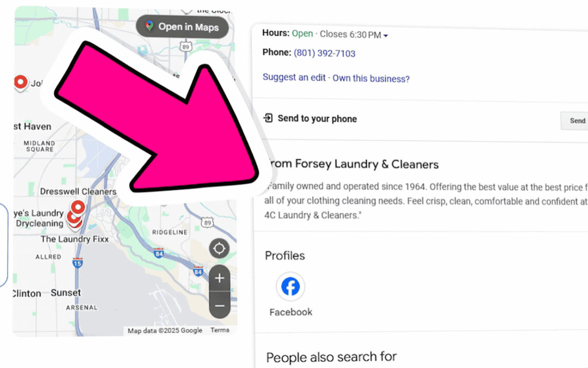Click the Google Maps logo pin icon
Image resolution: width=588 pixels, height=368 pixels.
click(x=150, y=26)
